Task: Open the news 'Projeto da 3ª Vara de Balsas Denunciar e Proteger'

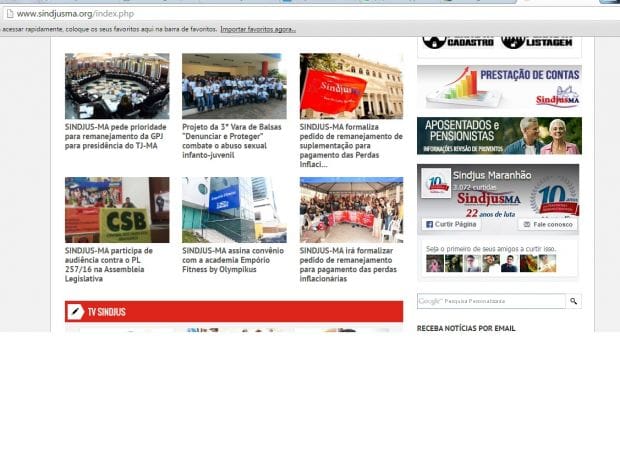Action: pyautogui.click(x=232, y=141)
